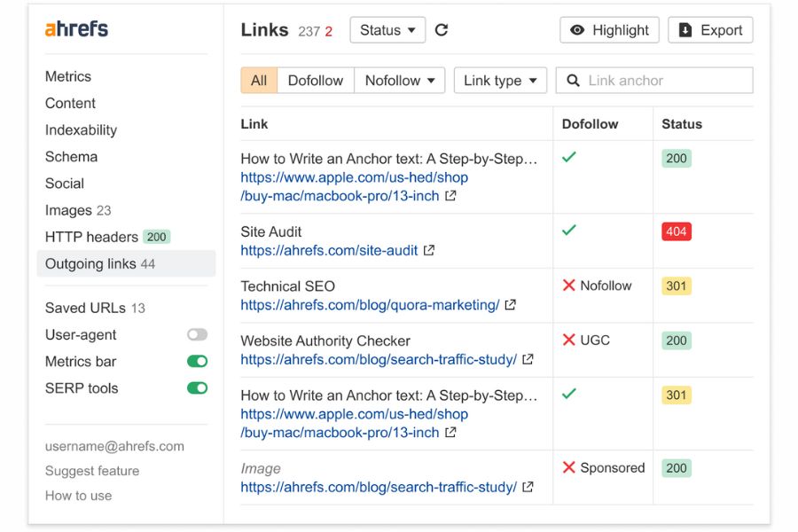The height and width of the screenshot is (532, 798).
Task: Click the download icon in Export button
Action: click(x=685, y=30)
